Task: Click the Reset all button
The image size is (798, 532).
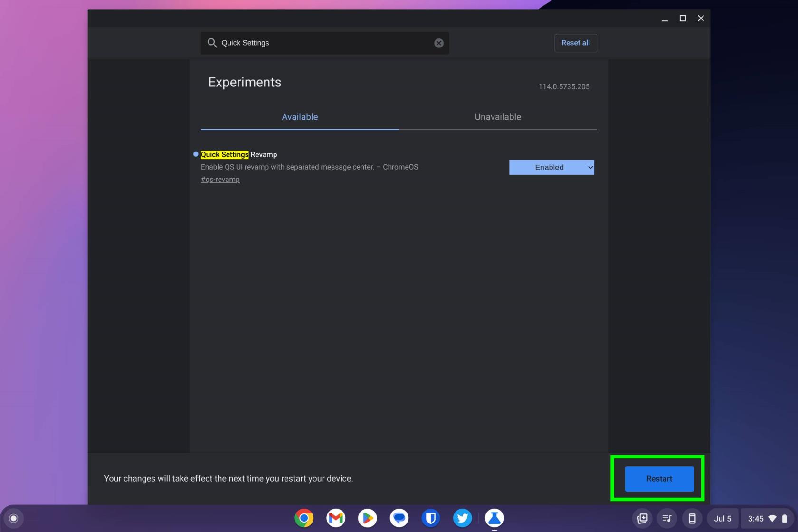Action: point(575,43)
